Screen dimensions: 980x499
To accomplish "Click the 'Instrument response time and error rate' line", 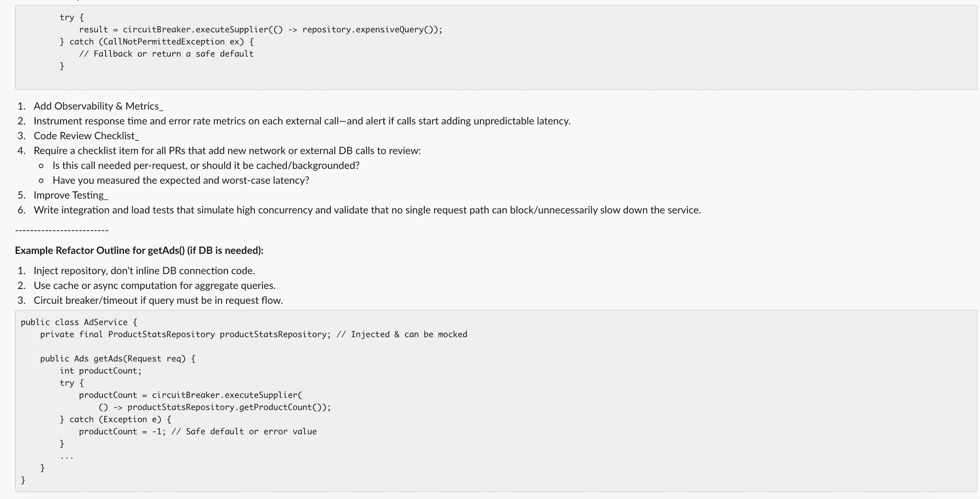I will [x=302, y=121].
